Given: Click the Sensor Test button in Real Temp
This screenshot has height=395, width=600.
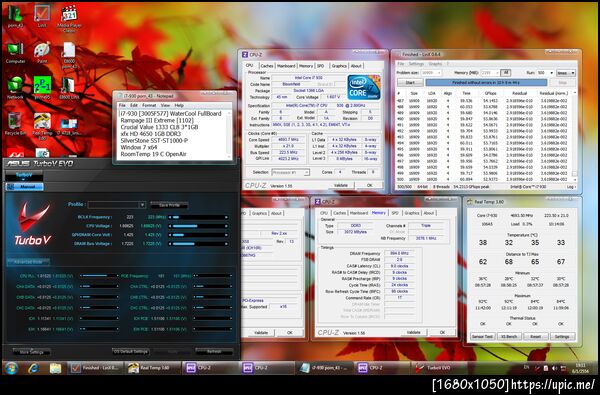Looking at the screenshot, I should (482, 336).
